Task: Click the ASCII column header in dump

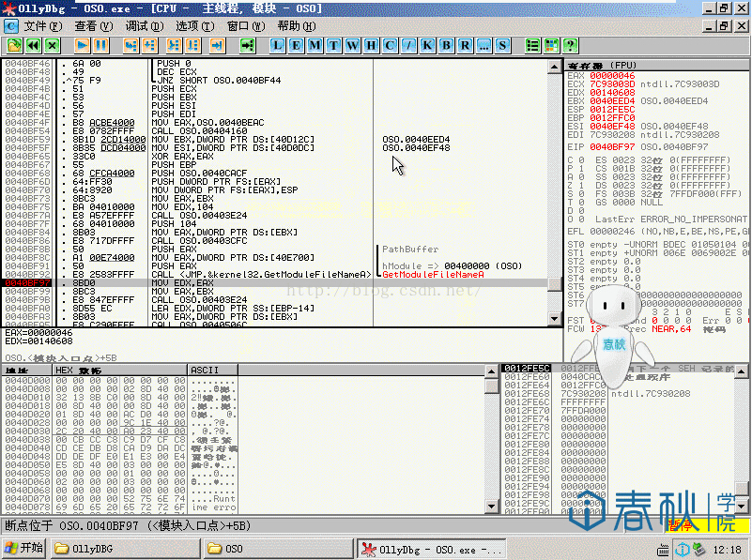Action: pyautogui.click(x=212, y=370)
